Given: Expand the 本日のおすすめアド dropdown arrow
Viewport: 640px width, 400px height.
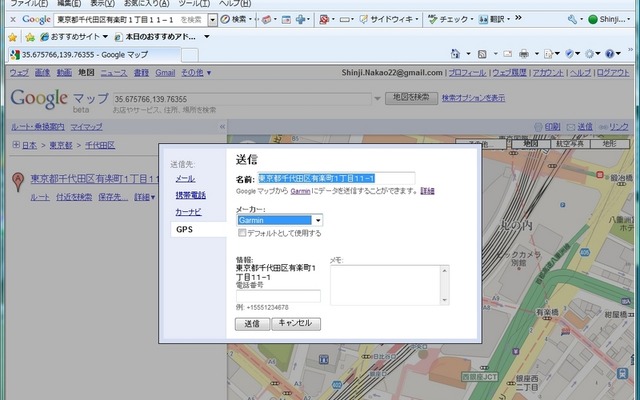Looking at the screenshot, I should [207, 37].
